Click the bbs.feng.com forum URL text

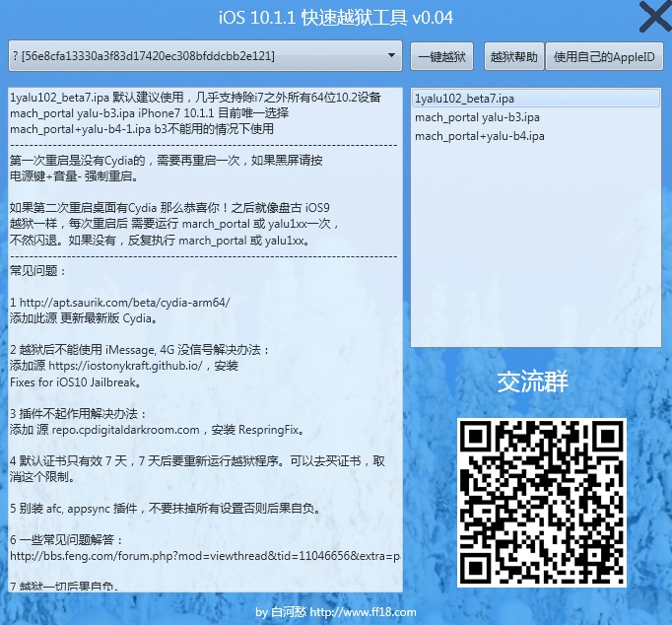pos(205,556)
